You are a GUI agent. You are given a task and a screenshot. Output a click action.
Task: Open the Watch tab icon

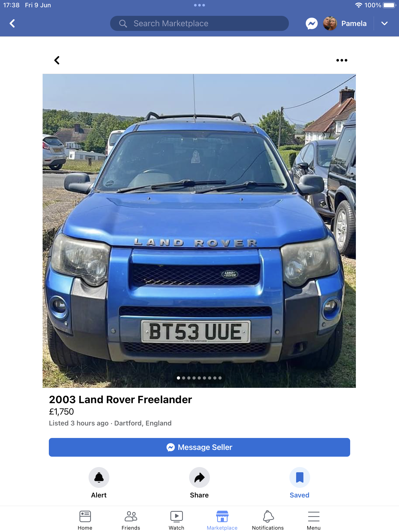pyautogui.click(x=176, y=516)
